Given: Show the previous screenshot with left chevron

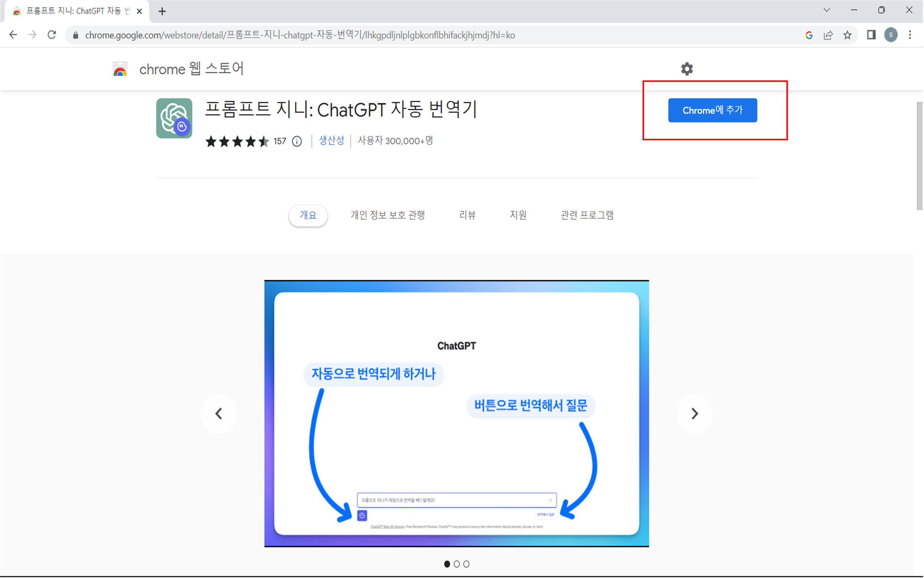Looking at the screenshot, I should [219, 413].
